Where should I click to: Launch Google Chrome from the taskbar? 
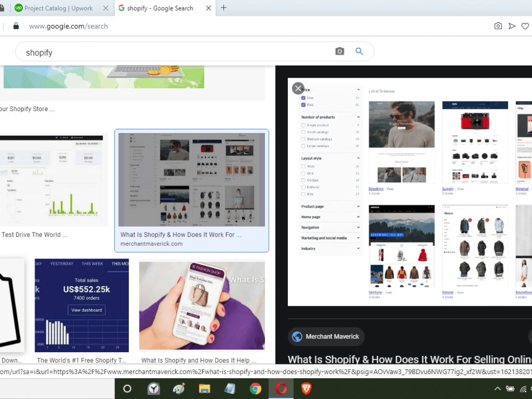(x=255, y=389)
